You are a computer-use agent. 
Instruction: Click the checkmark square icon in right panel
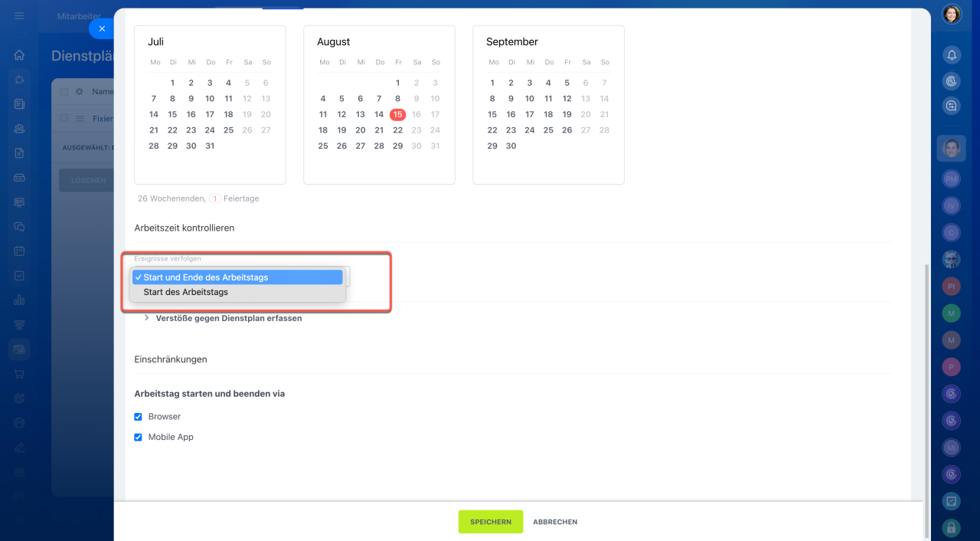coord(952,501)
